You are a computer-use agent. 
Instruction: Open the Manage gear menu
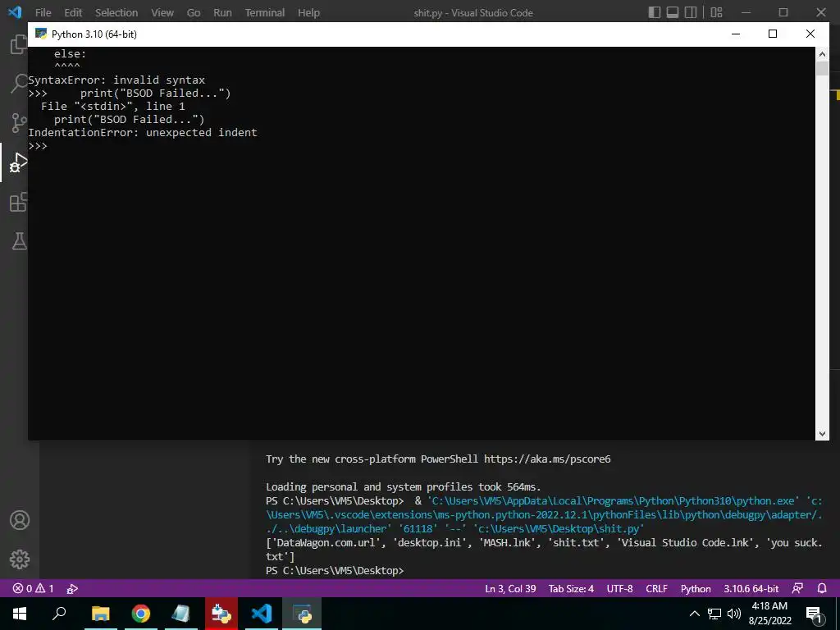(x=20, y=559)
